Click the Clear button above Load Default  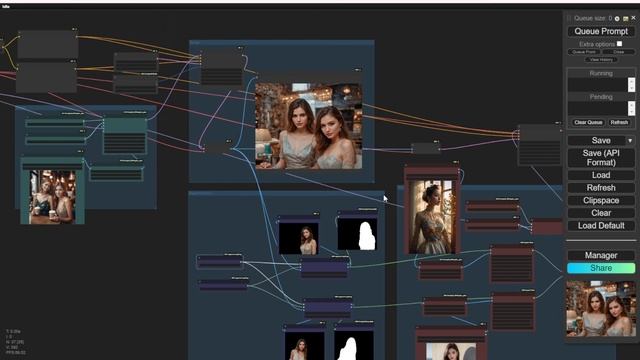pos(601,213)
